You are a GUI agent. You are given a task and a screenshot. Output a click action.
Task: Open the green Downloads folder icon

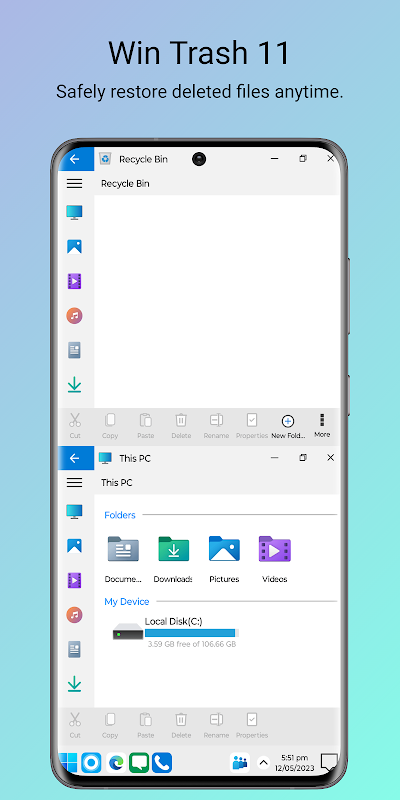click(x=173, y=549)
